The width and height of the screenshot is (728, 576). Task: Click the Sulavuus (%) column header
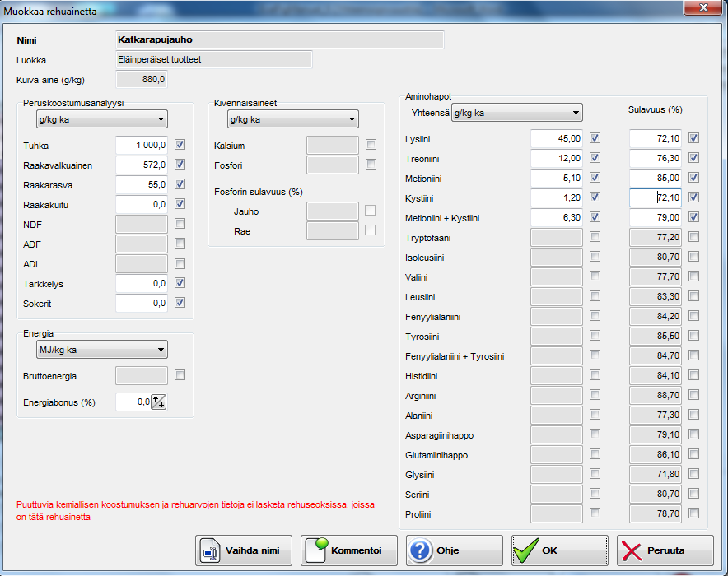pos(655,110)
